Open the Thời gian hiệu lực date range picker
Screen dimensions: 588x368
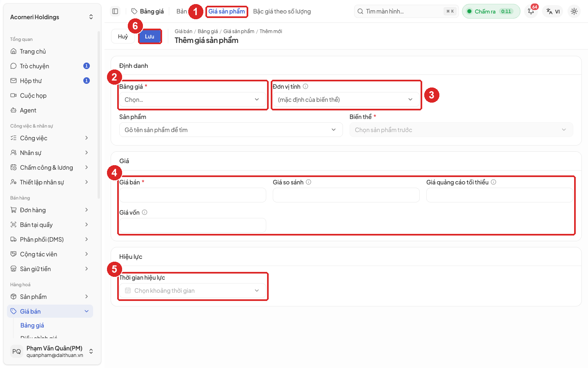click(x=193, y=291)
